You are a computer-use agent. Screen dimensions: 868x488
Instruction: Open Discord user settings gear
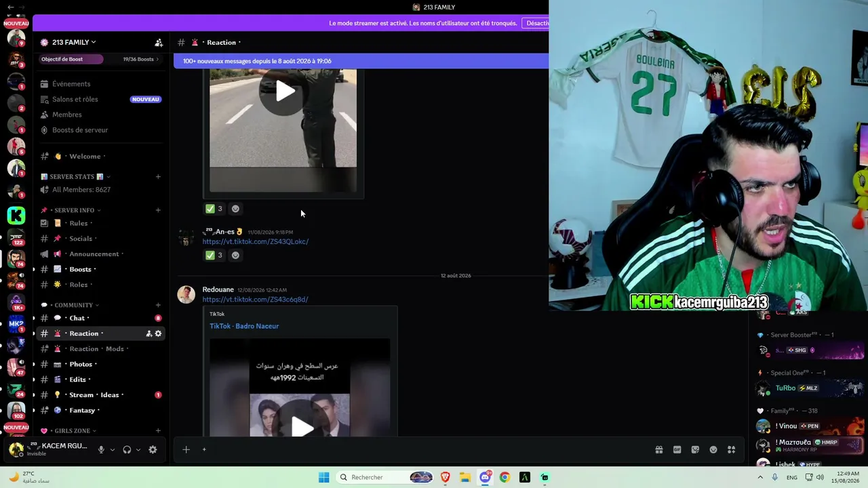tap(153, 449)
